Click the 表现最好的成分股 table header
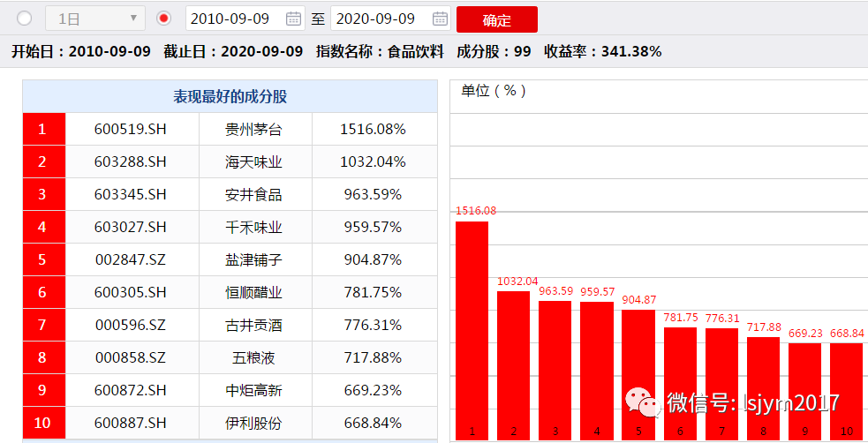This screenshot has height=443, width=868. point(230,96)
